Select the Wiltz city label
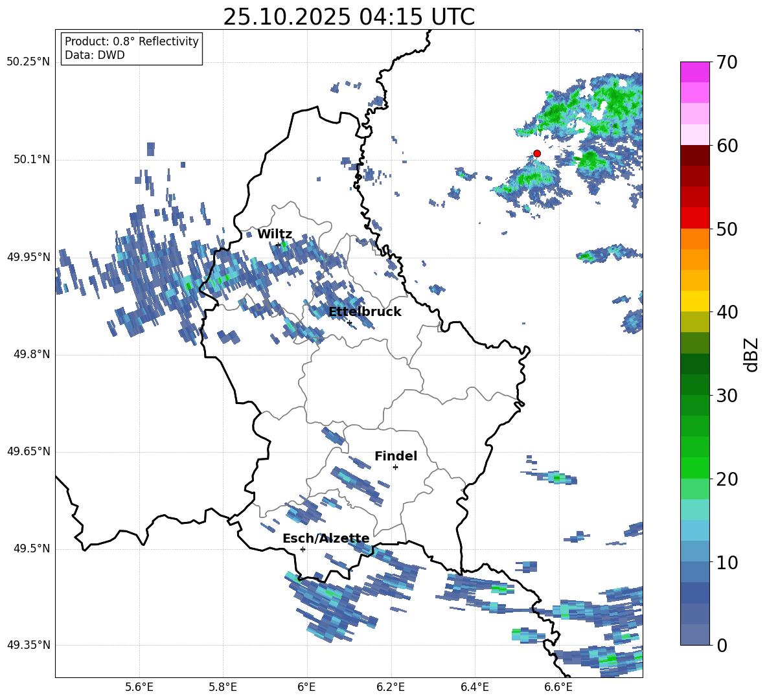767x700 pixels. click(275, 234)
